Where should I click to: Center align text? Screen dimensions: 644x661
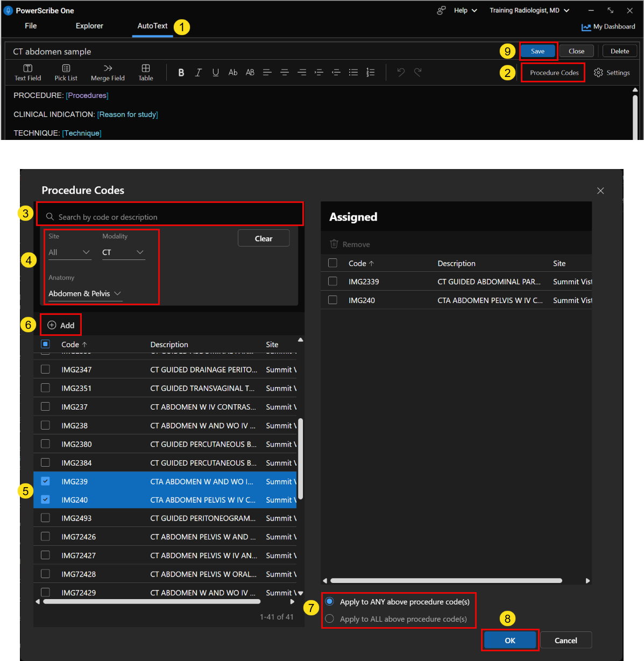click(285, 73)
